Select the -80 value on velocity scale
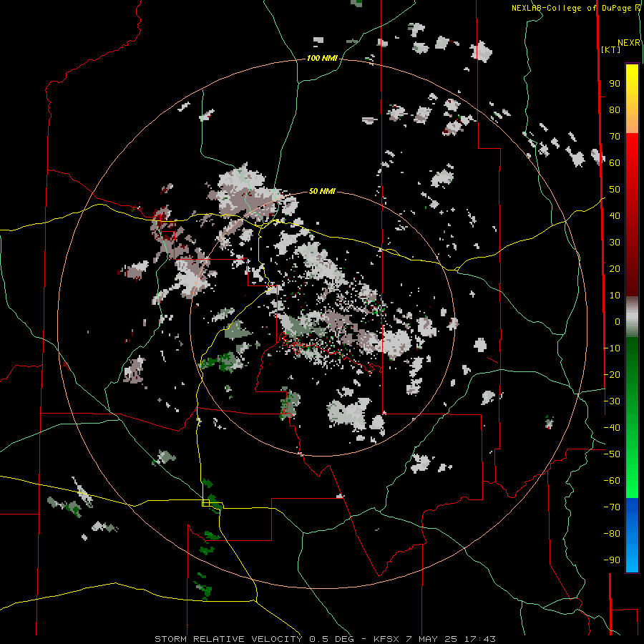This screenshot has width=644, height=644. [x=612, y=534]
